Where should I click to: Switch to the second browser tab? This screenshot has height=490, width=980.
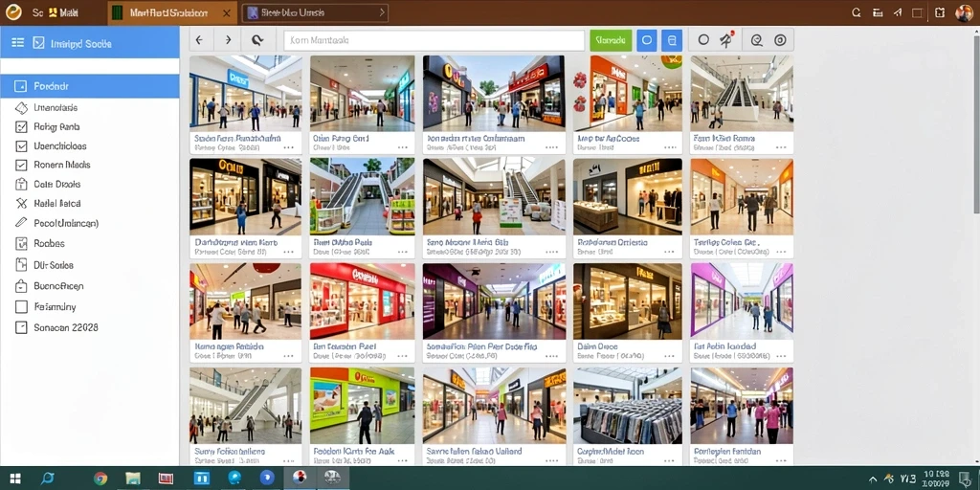(x=315, y=12)
